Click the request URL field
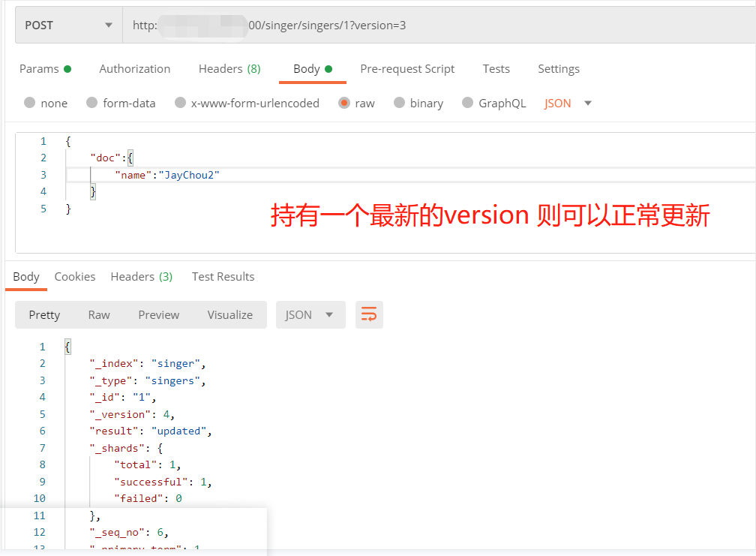 click(x=439, y=25)
